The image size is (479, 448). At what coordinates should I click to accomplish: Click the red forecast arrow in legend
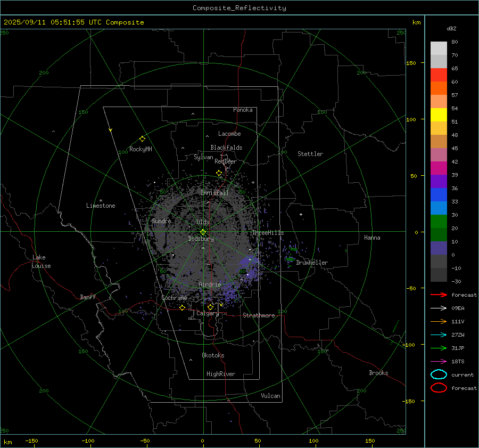[x=439, y=295]
